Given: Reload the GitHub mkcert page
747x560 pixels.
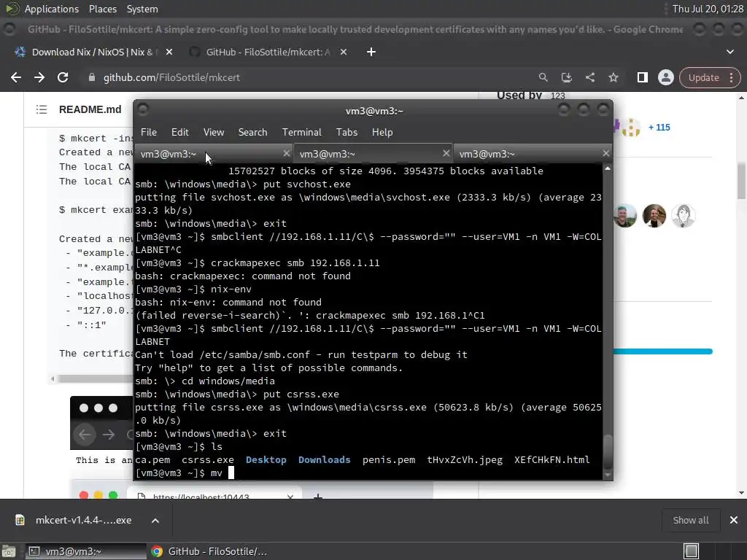Looking at the screenshot, I should [x=63, y=77].
